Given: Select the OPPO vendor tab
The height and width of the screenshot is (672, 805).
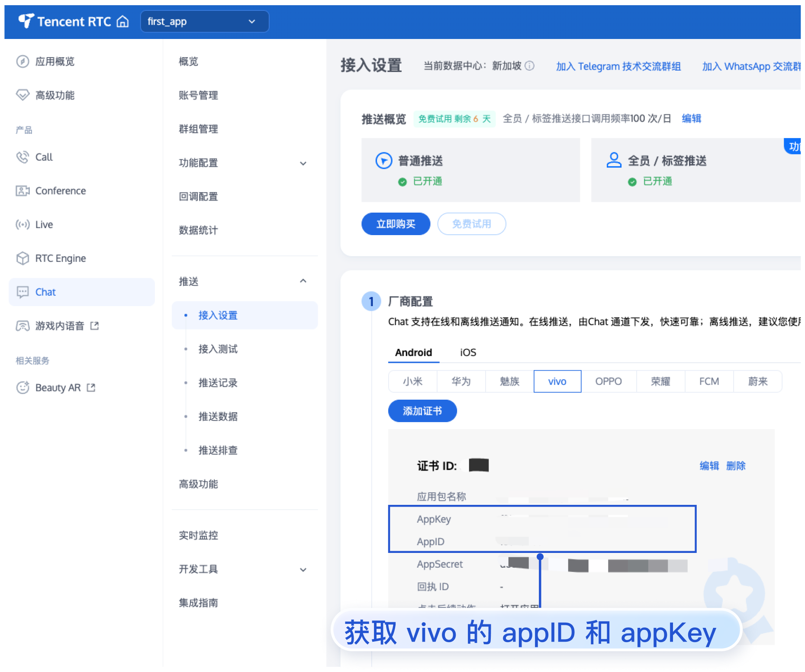Looking at the screenshot, I should point(609,381).
